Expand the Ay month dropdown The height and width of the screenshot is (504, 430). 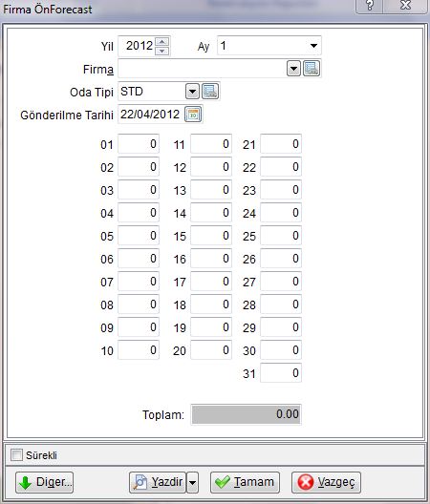313,46
